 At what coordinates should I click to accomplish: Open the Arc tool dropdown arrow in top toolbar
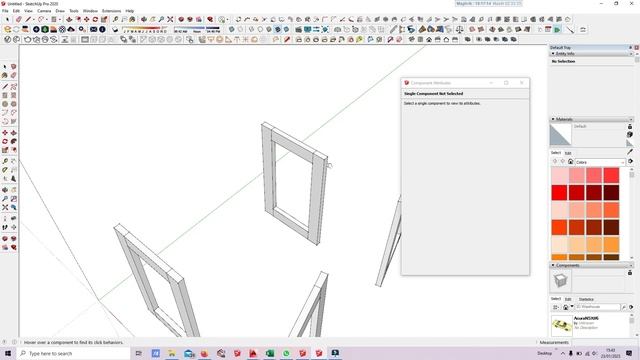(x=47, y=19)
